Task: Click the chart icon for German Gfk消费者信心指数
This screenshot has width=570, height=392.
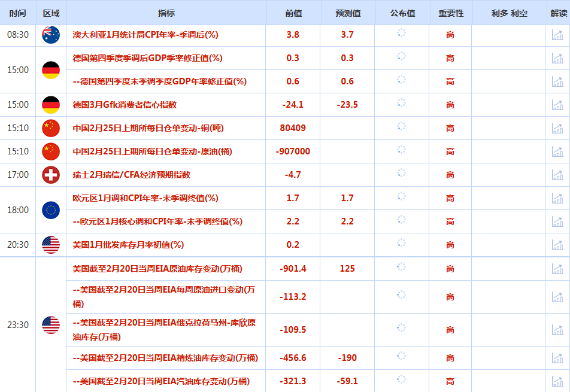Action: [557, 105]
